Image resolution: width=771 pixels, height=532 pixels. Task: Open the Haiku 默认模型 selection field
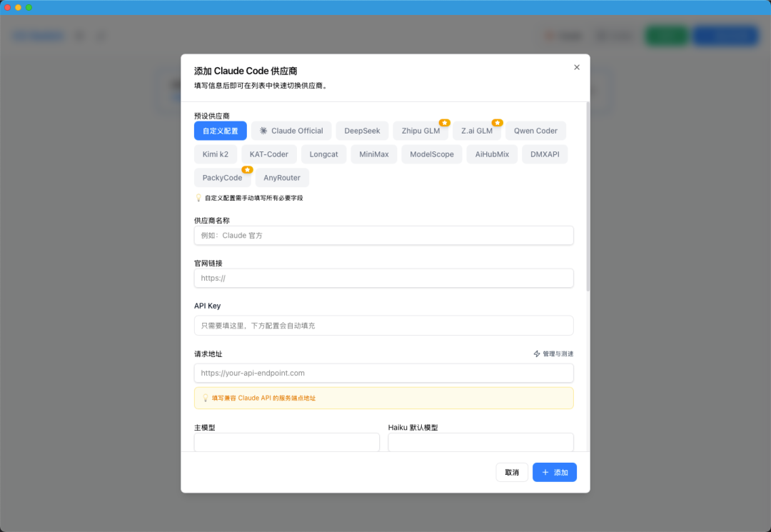[x=480, y=442]
